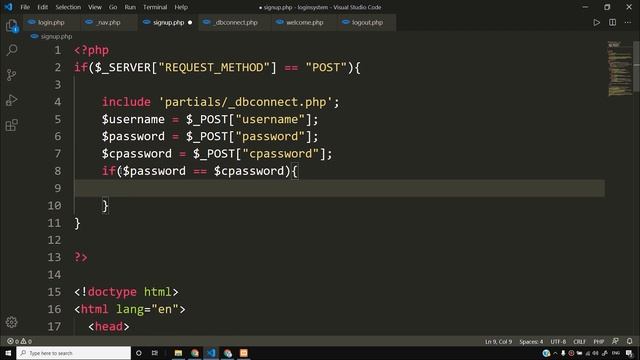Click "REQUEST_METHOD" string on line 2
This screenshot has width=640, height=360.
[x=214, y=67]
